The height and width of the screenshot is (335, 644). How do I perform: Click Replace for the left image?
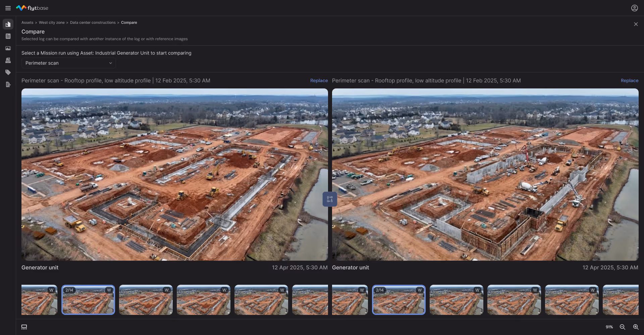319,80
